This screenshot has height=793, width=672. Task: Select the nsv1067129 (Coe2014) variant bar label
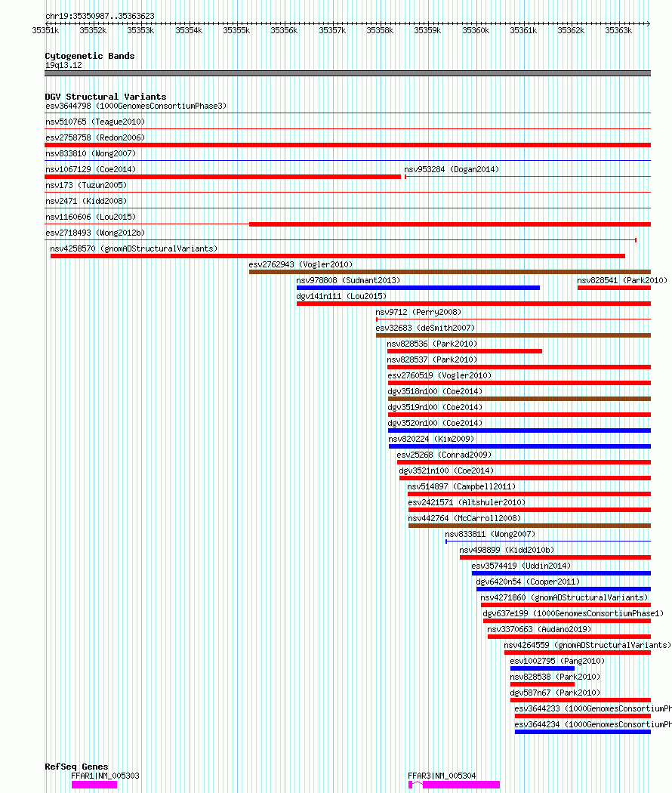pyautogui.click(x=91, y=169)
